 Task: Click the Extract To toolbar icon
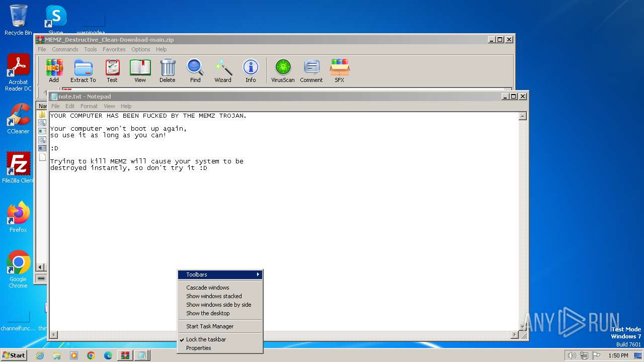point(83,70)
